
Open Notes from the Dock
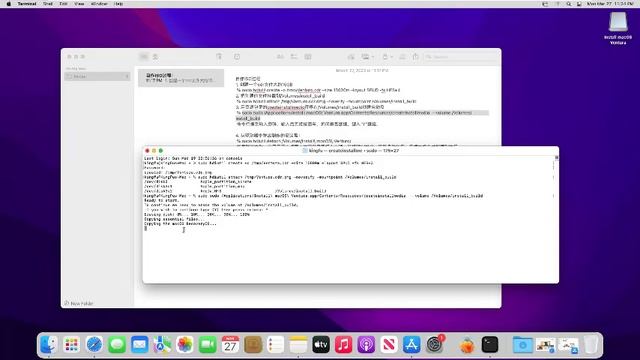point(298,345)
